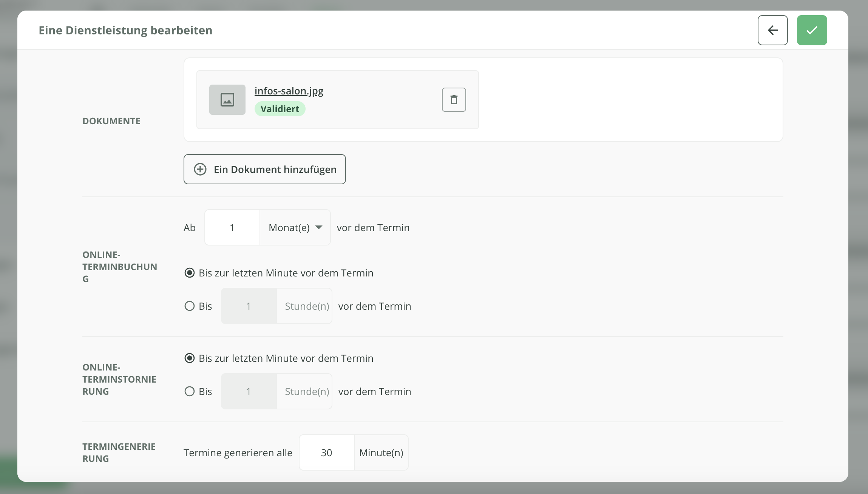Click the Stunde(n) unit in booking section

click(307, 306)
